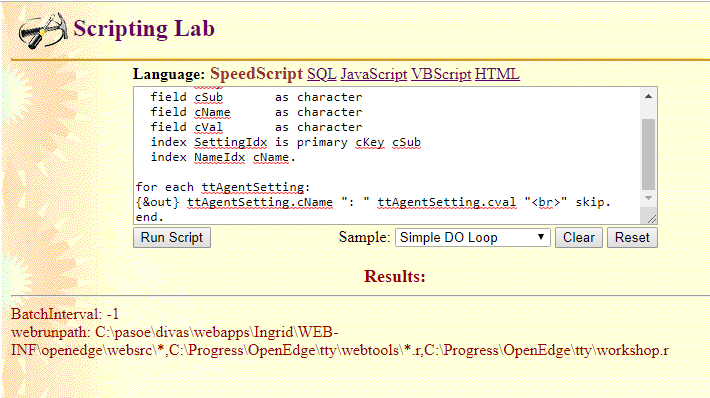Switch language to JavaScript

(374, 74)
